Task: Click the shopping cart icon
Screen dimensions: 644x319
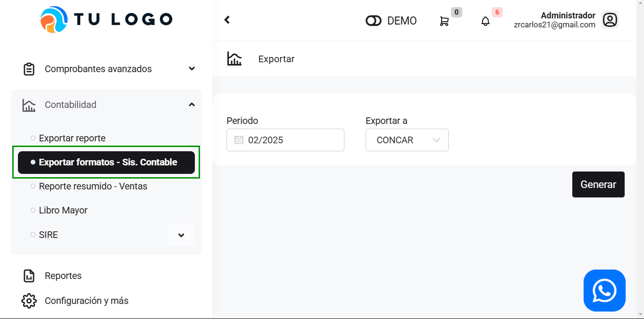Action: click(444, 21)
